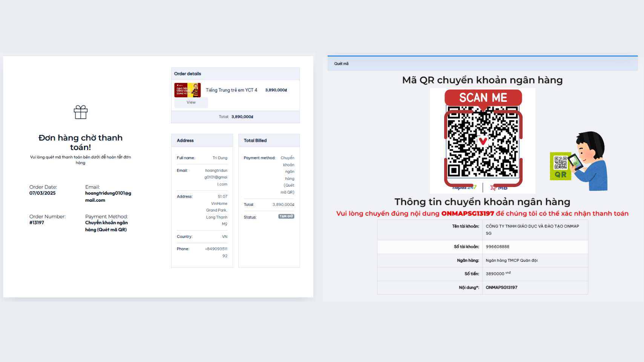Click the Address panel header

click(185, 141)
